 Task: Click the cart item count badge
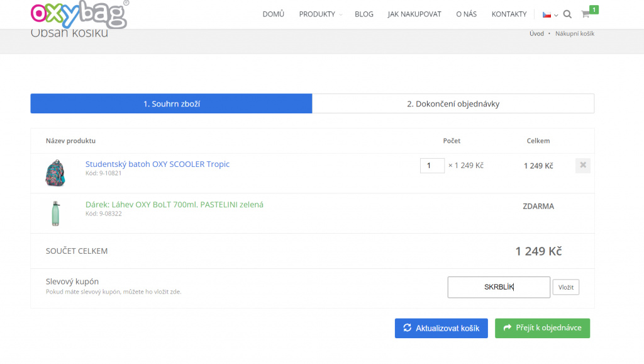[x=594, y=9]
